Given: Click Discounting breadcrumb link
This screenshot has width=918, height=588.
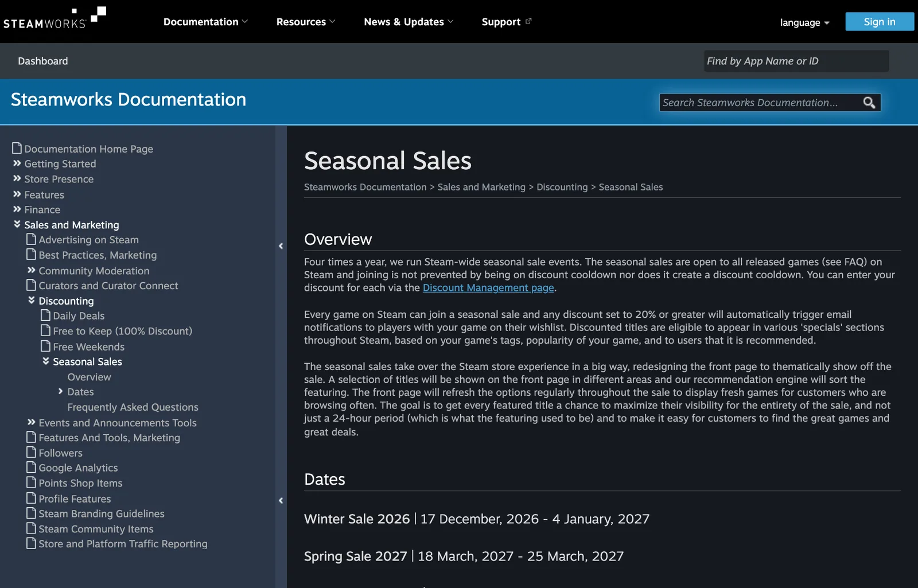Looking at the screenshot, I should click(562, 187).
